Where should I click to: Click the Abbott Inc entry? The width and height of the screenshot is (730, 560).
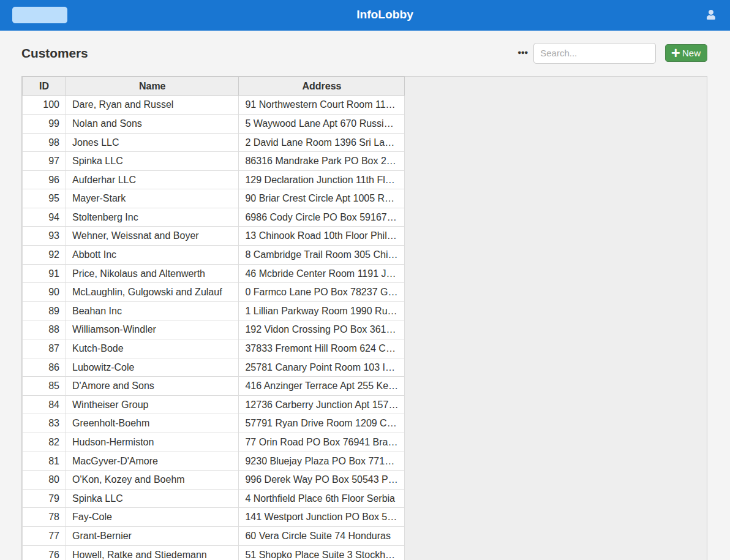pos(94,255)
